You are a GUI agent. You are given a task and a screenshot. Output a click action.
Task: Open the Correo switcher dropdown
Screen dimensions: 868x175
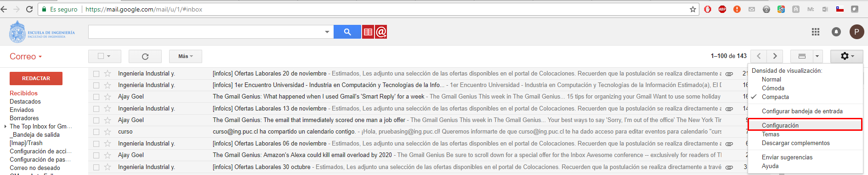pos(26,57)
